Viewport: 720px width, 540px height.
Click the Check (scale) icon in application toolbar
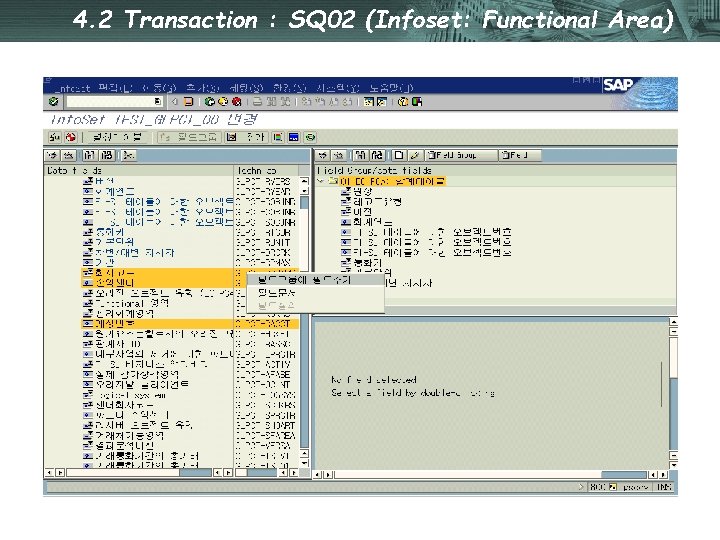[x=55, y=137]
